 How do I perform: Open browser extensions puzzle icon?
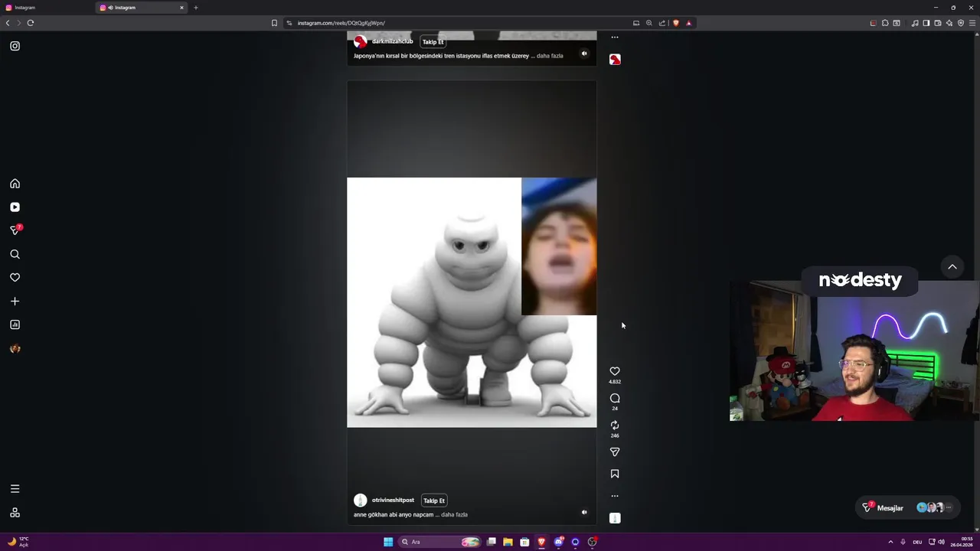pyautogui.click(x=885, y=23)
